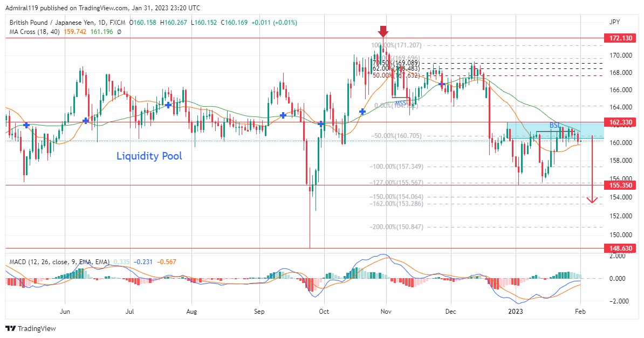Screen dimensions: 644x338
Task: Select the 162.330 red price label
Action: click(x=621, y=122)
